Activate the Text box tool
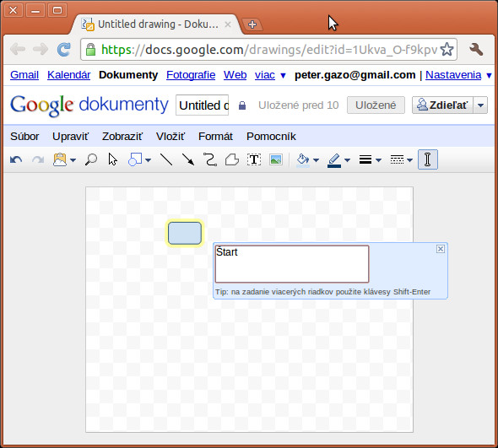 (254, 159)
